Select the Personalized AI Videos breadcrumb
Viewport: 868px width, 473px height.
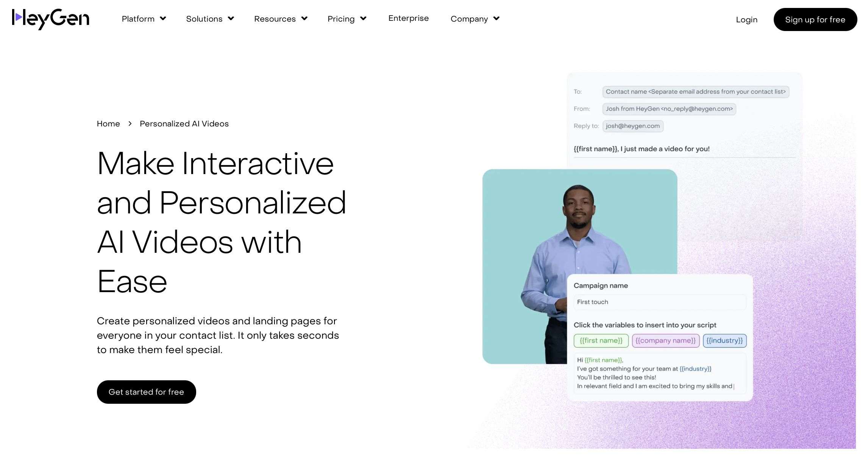(184, 123)
